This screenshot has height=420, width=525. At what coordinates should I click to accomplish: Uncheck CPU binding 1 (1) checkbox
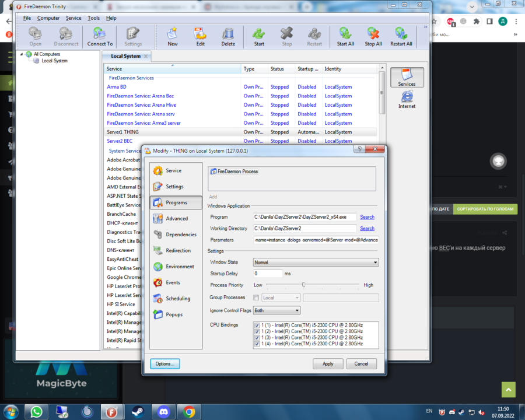tap(257, 325)
